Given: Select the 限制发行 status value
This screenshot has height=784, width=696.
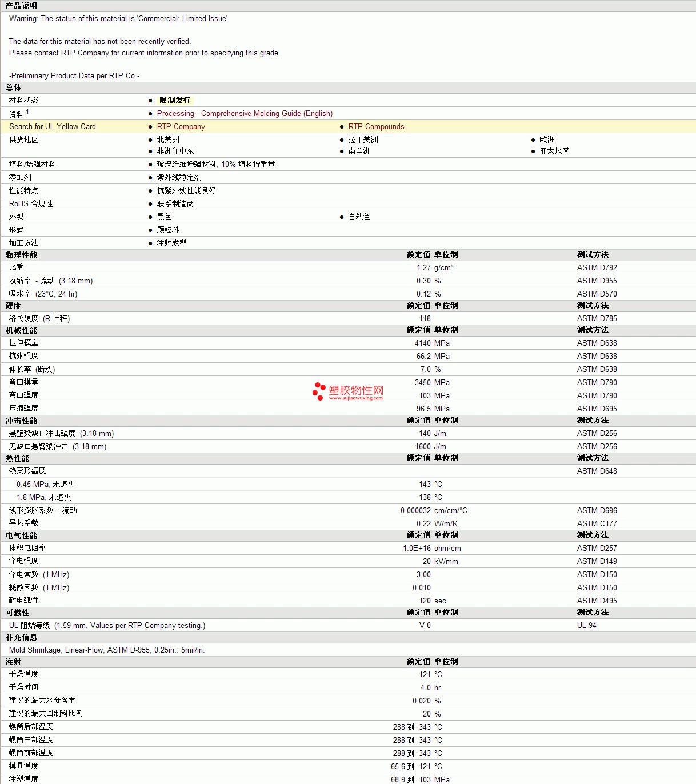Looking at the screenshot, I should tap(175, 100).
